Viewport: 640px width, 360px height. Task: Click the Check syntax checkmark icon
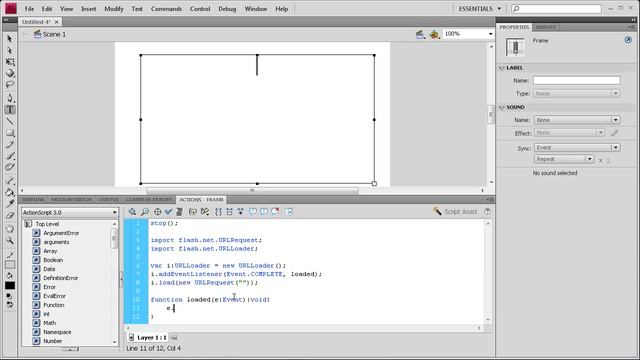pyautogui.click(x=168, y=211)
